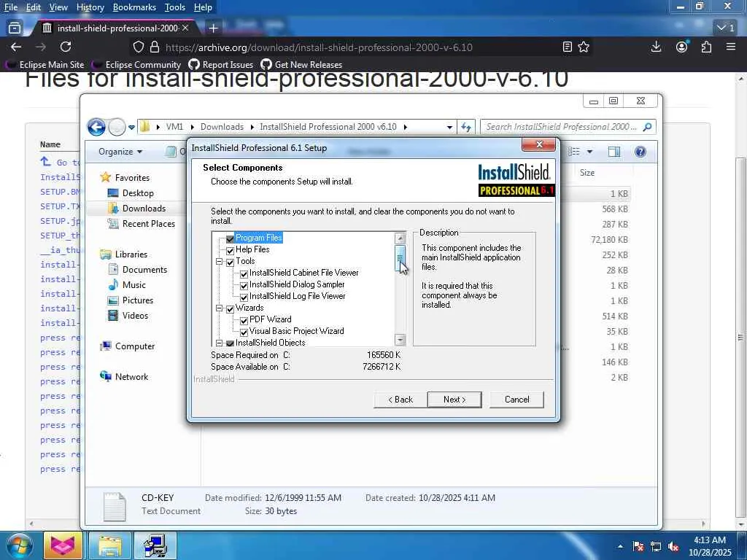Open the Organize dropdown menu

click(120, 152)
